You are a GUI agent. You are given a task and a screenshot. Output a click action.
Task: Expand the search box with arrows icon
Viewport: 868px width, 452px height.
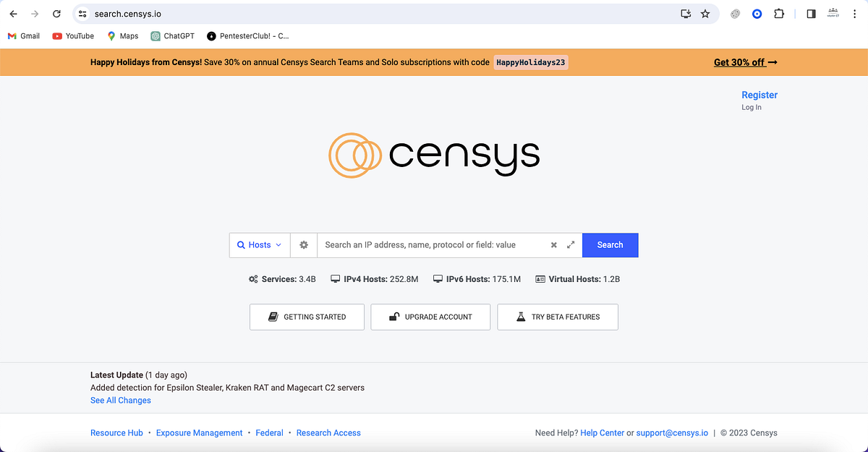[x=571, y=245]
